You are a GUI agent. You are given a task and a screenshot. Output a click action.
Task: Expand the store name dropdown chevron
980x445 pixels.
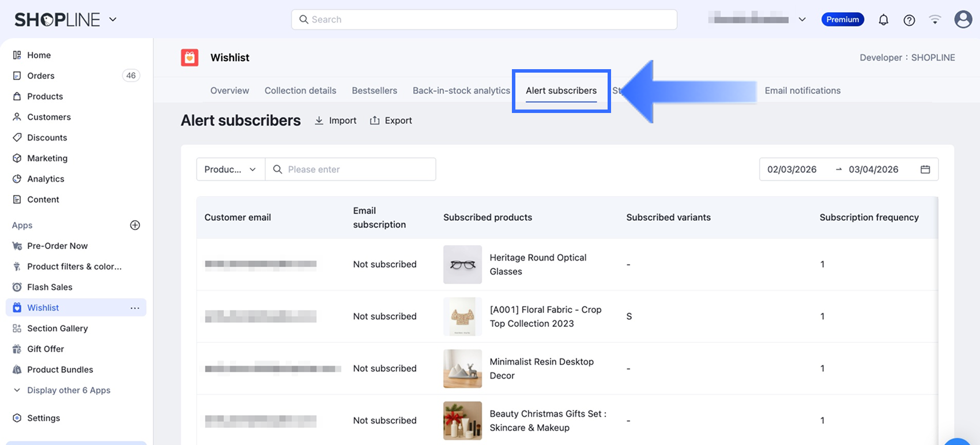pos(802,20)
